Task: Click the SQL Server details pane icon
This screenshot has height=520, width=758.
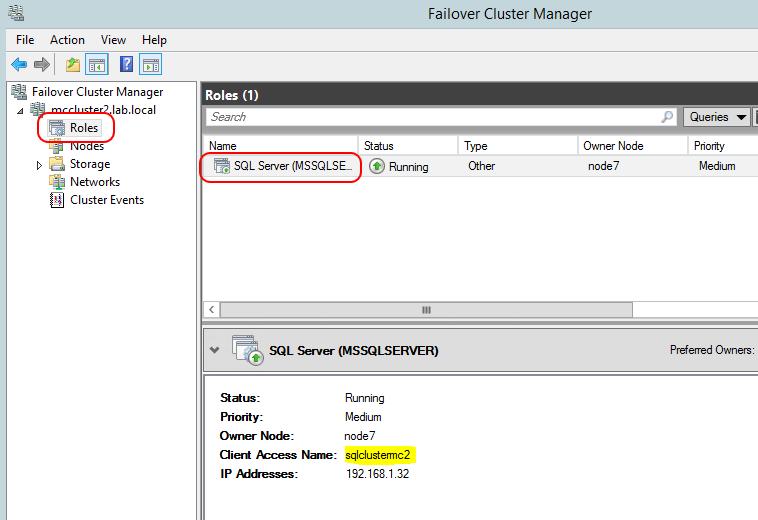Action: pos(247,349)
